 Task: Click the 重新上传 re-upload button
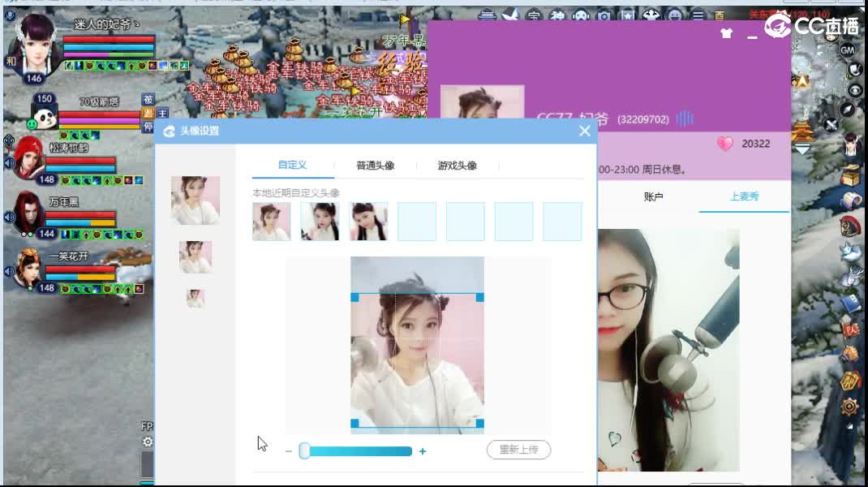pos(518,450)
